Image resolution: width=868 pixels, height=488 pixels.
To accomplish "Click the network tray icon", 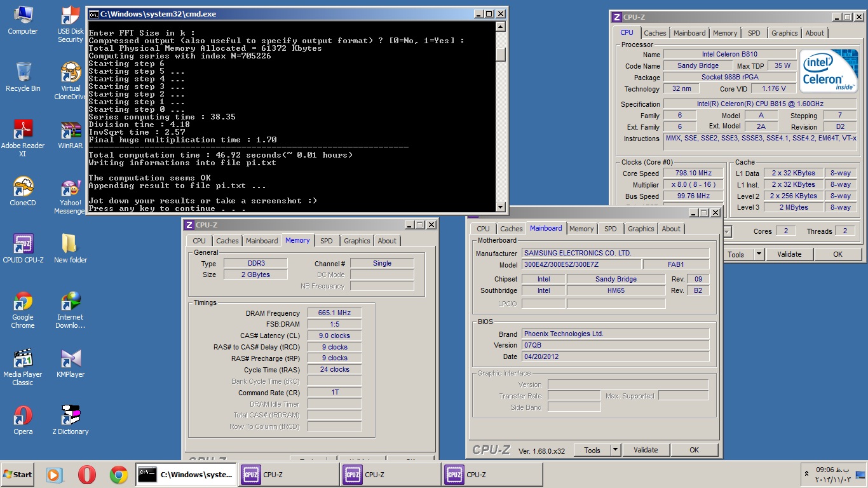I will pos(860,474).
